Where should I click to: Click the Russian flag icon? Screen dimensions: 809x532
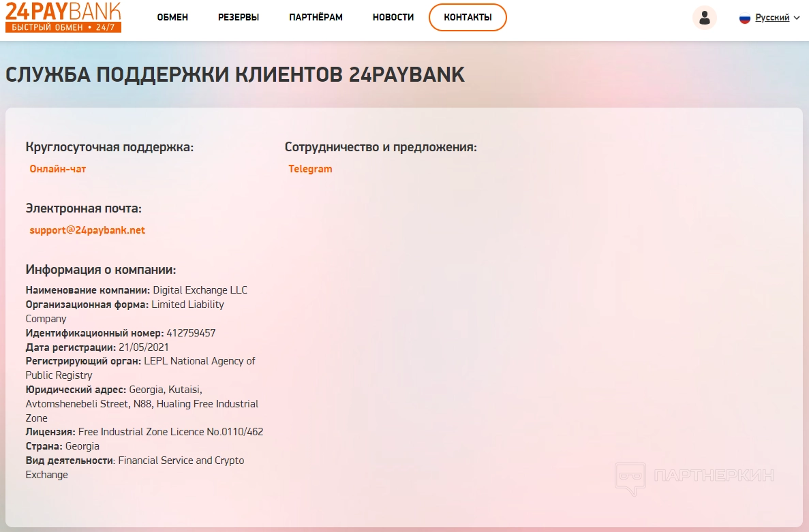(744, 18)
